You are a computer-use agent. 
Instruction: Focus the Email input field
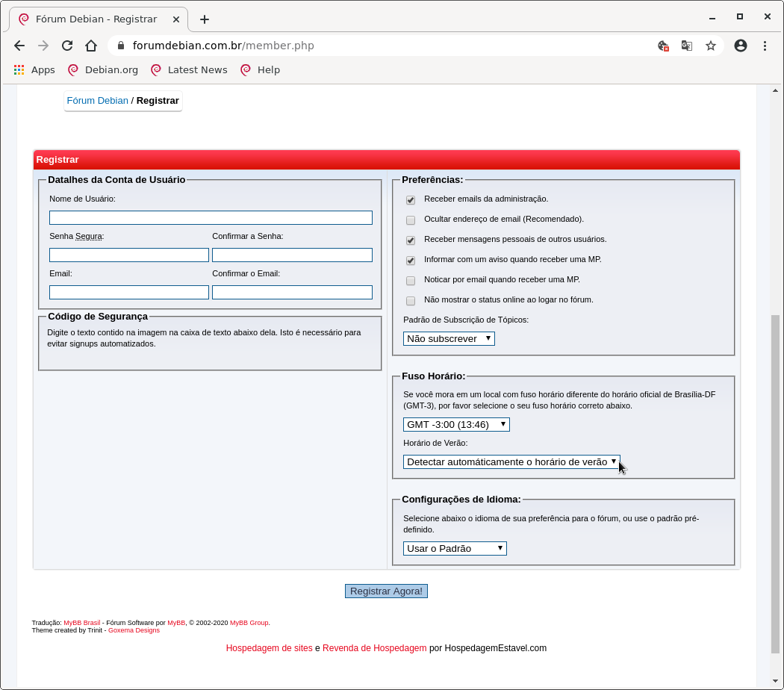129,293
